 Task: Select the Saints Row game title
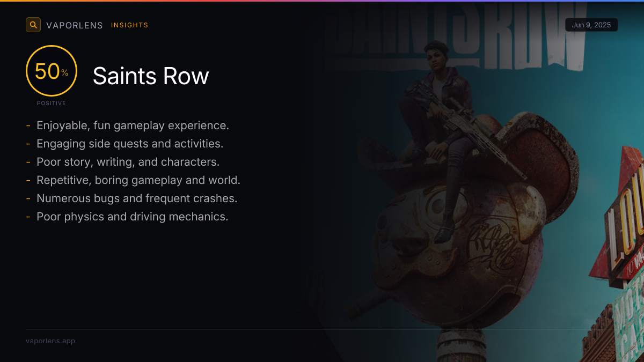[x=151, y=76]
